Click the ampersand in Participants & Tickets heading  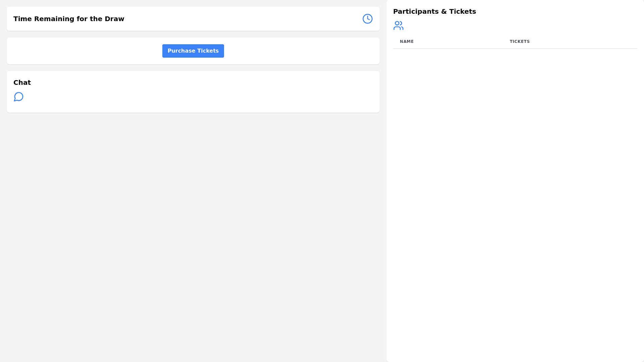444,11
